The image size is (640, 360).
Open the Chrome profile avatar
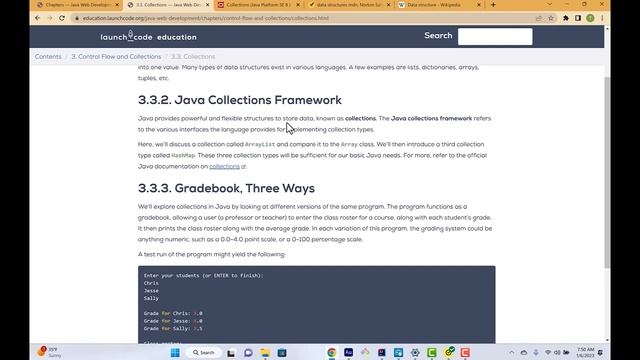[x=590, y=18]
